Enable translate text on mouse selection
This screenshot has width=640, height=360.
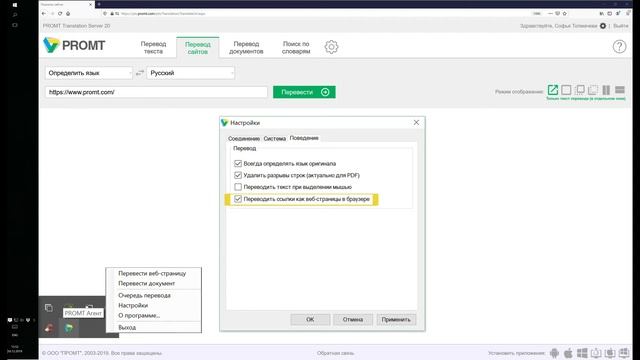click(x=238, y=187)
